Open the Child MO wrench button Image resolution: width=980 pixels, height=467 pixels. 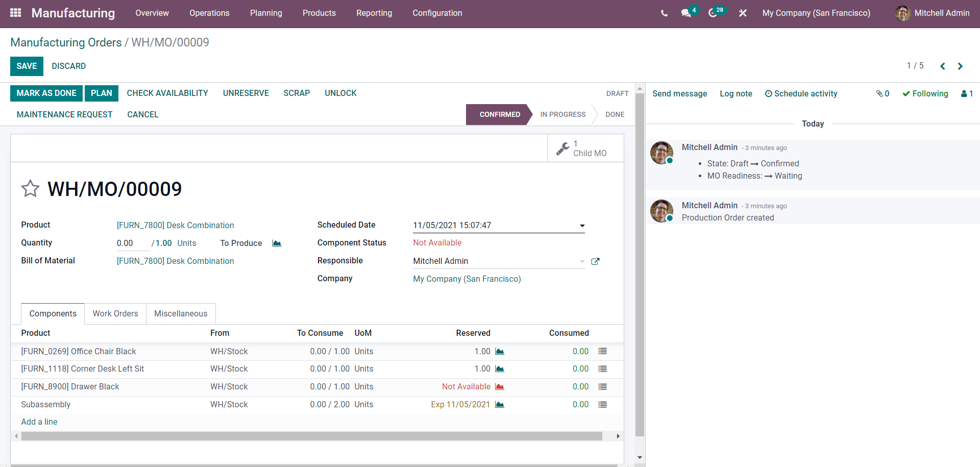pos(585,149)
